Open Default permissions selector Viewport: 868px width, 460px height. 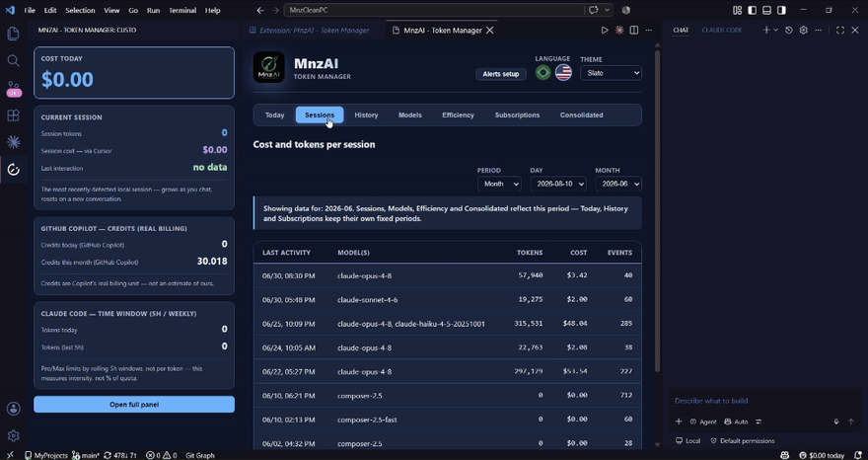743,441
